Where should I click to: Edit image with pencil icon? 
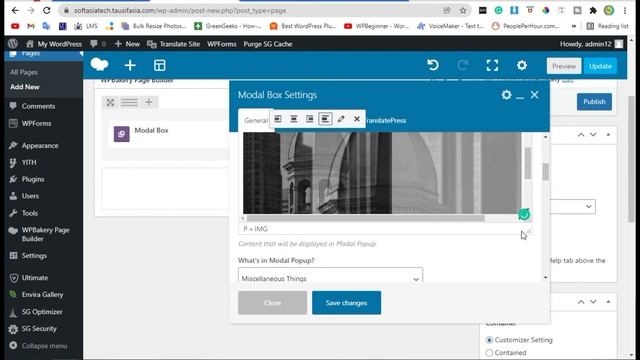341,119
